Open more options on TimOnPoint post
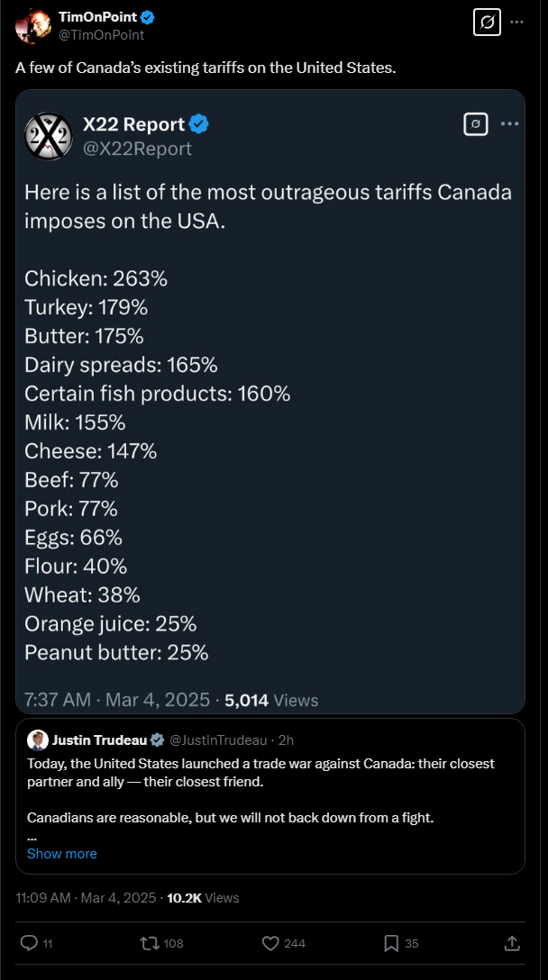 [516, 22]
